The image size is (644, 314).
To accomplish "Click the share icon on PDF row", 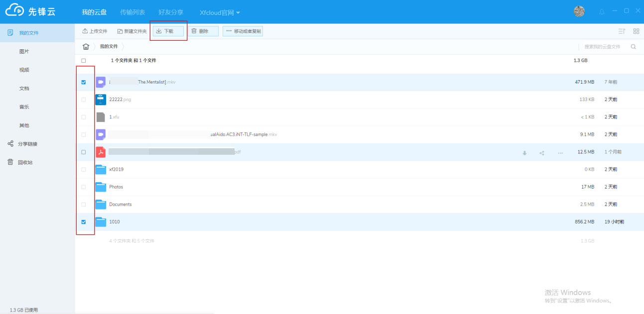I will tap(542, 153).
